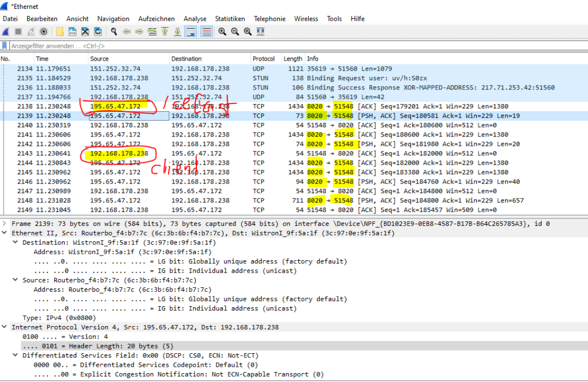Sort by the Protocol column header
Screen dimensions: 588x382
[x=264, y=59]
